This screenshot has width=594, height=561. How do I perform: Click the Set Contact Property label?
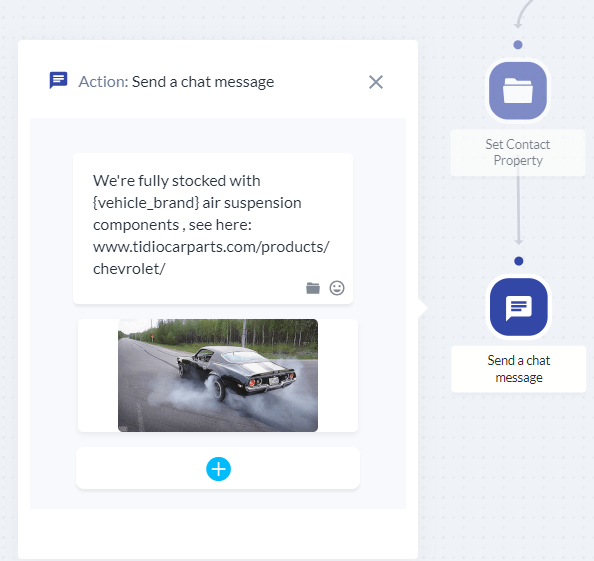click(518, 153)
